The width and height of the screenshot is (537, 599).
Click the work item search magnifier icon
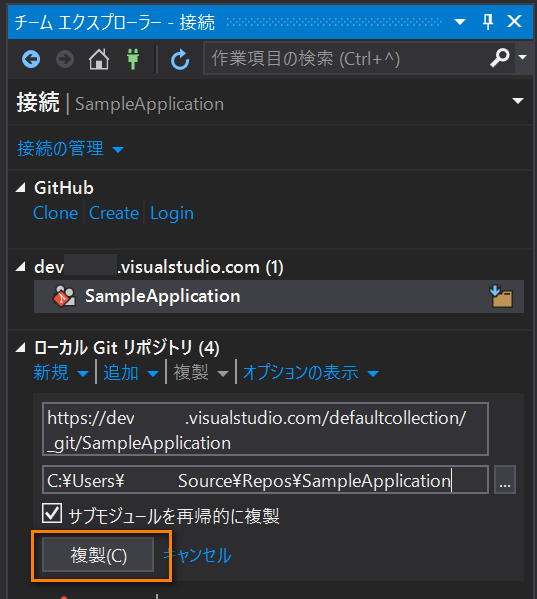[x=500, y=58]
